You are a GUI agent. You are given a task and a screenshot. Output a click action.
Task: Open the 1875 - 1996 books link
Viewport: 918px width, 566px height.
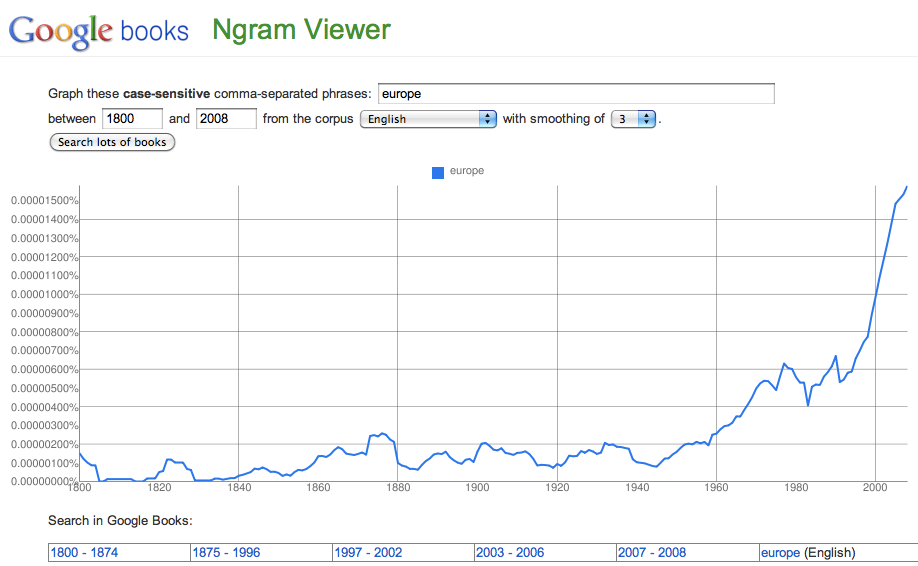pyautogui.click(x=227, y=553)
